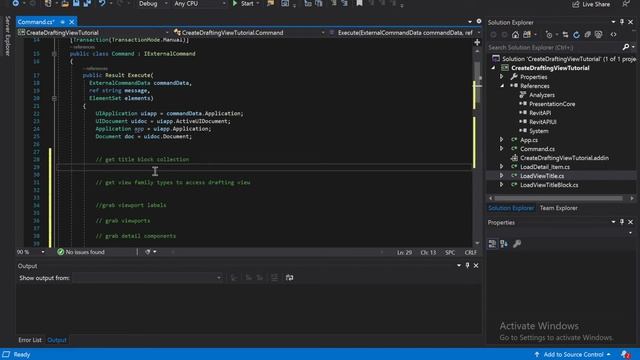The width and height of the screenshot is (640, 360).
Task: Select the Command.cs editor tab
Action: pyautogui.click(x=36, y=22)
